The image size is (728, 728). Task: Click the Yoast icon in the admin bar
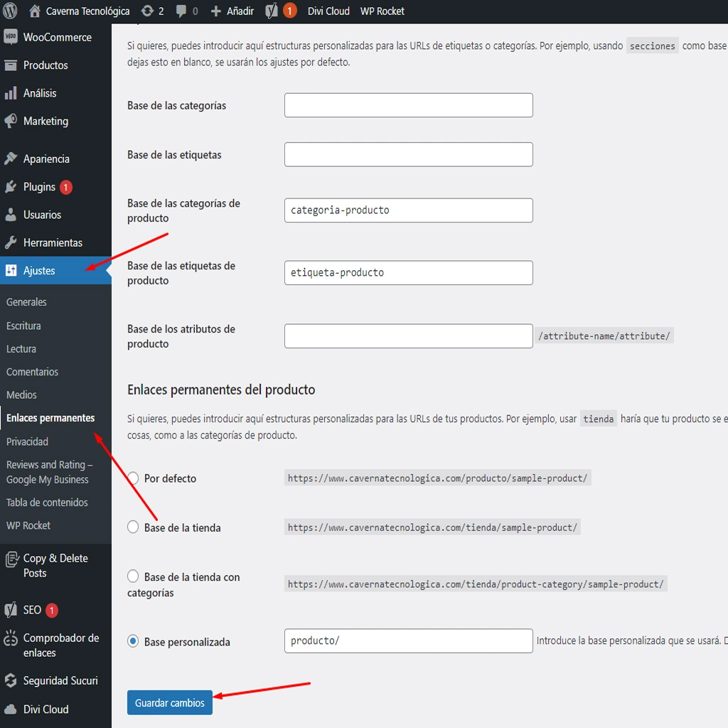pos(272,11)
